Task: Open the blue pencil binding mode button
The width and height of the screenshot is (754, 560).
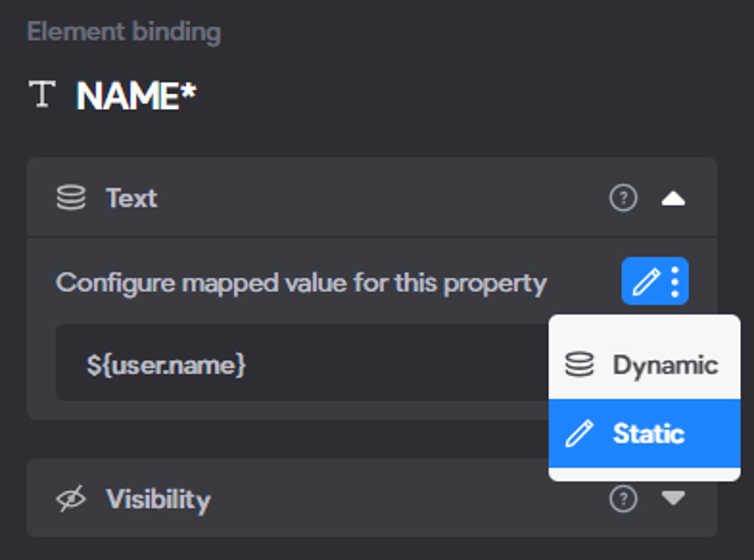Action: (655, 281)
